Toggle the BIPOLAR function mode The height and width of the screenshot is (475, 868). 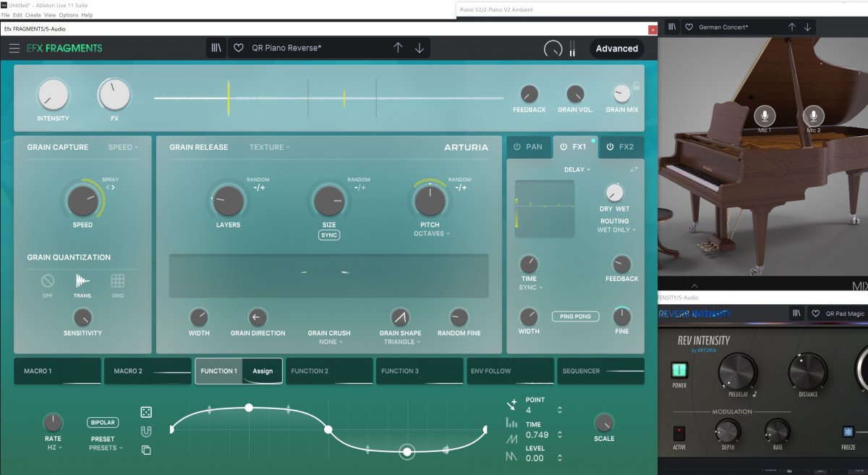point(103,422)
